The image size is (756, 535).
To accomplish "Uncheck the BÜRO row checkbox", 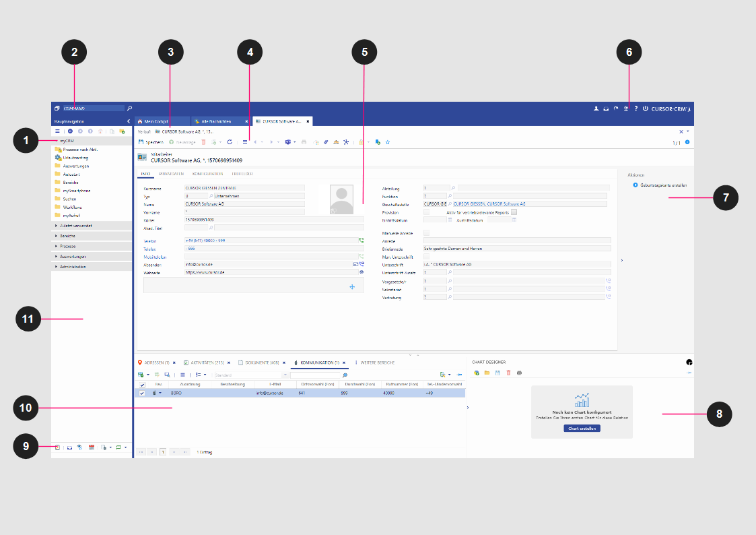I will [141, 392].
